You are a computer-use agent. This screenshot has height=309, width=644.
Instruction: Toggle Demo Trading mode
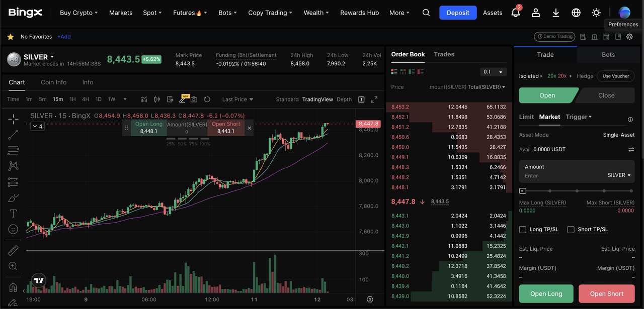pyautogui.click(x=554, y=37)
